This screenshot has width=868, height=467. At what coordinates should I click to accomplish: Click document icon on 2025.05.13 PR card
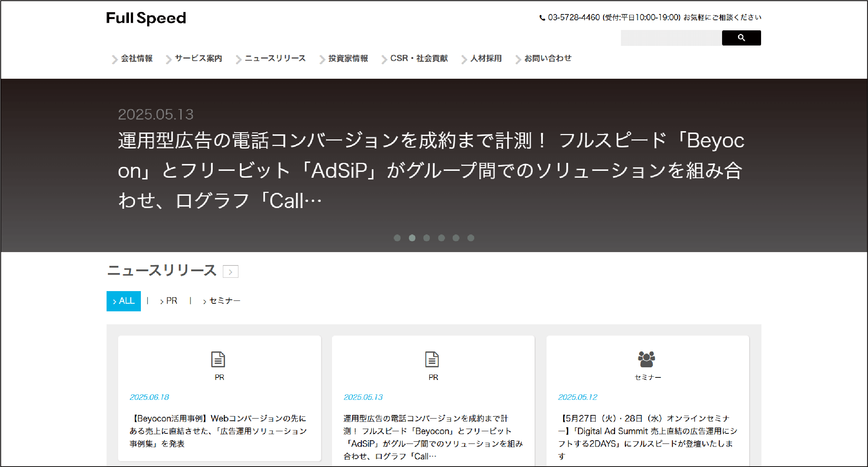tap(432, 359)
